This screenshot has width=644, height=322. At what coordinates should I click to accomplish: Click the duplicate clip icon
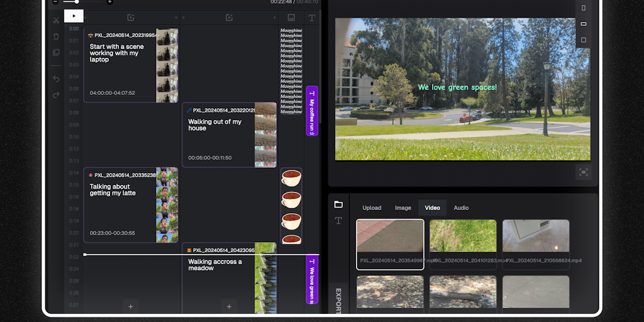(x=56, y=52)
